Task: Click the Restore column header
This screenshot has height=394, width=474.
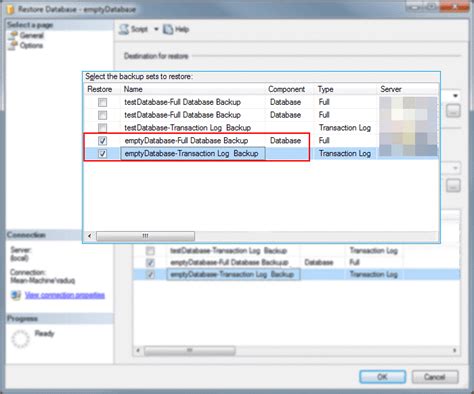Action: (100, 89)
